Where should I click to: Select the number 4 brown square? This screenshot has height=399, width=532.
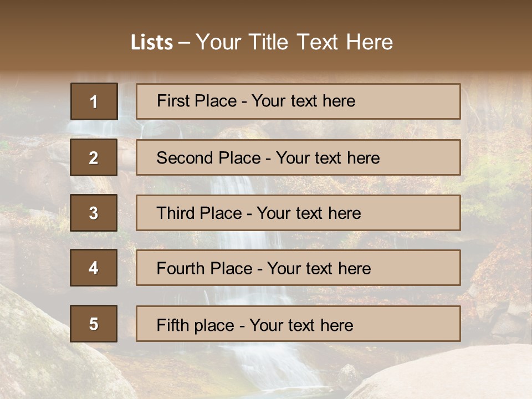(x=94, y=268)
